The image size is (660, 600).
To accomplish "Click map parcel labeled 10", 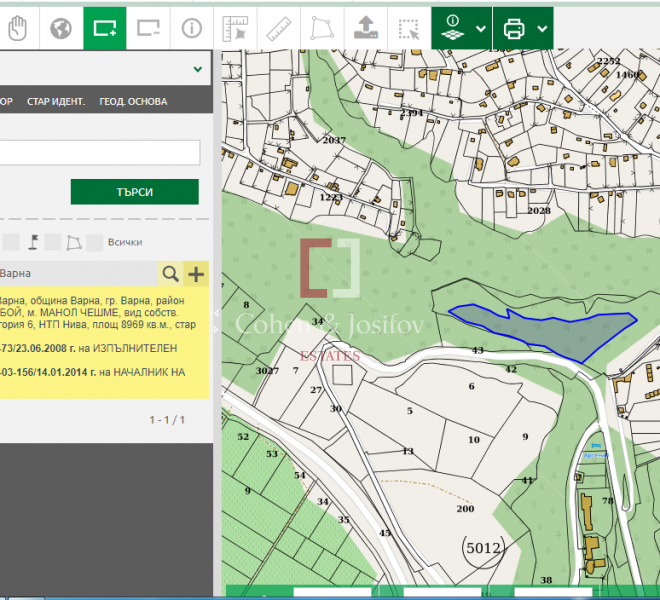I will click(474, 440).
